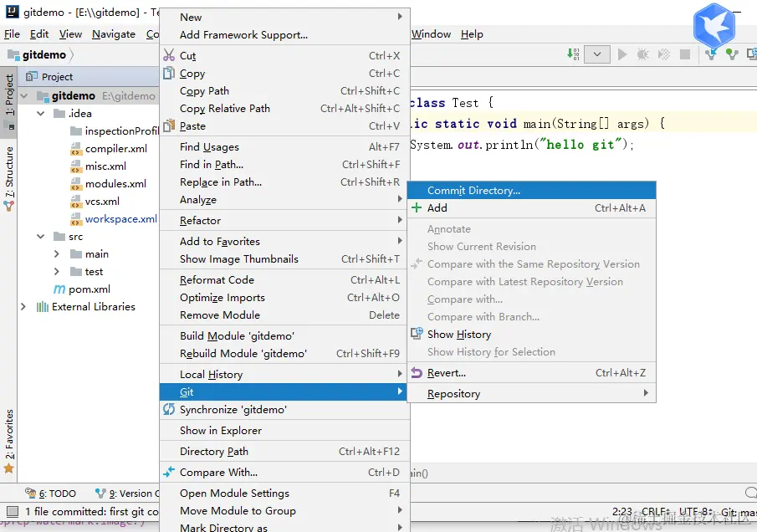Click the pom.xml Maven icon
Screen dimensions: 757x532
point(59,289)
